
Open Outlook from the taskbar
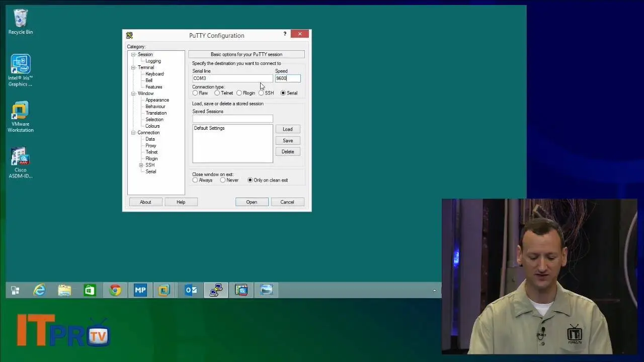pyautogui.click(x=191, y=290)
